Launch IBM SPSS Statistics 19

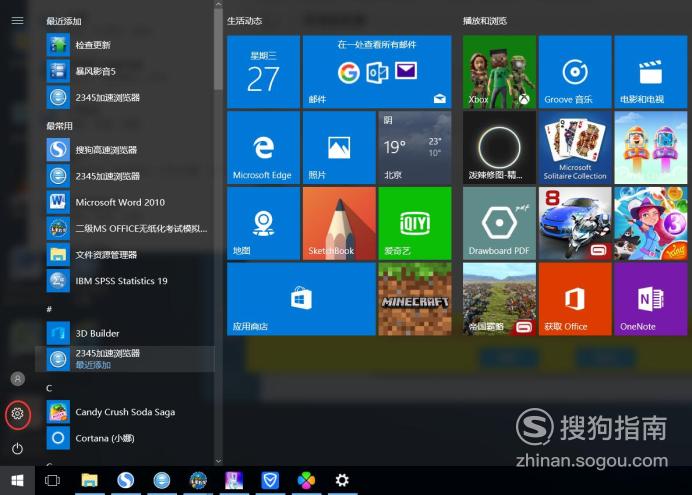(x=124, y=281)
